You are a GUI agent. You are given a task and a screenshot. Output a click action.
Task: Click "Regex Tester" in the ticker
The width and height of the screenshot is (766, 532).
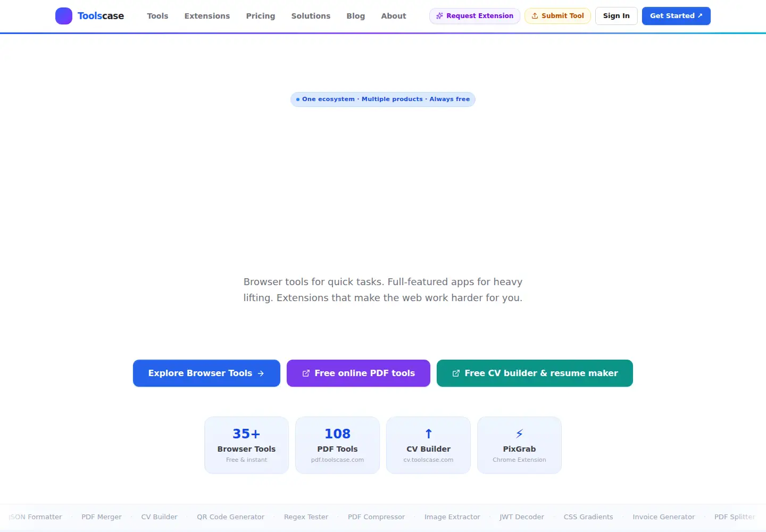click(x=306, y=517)
